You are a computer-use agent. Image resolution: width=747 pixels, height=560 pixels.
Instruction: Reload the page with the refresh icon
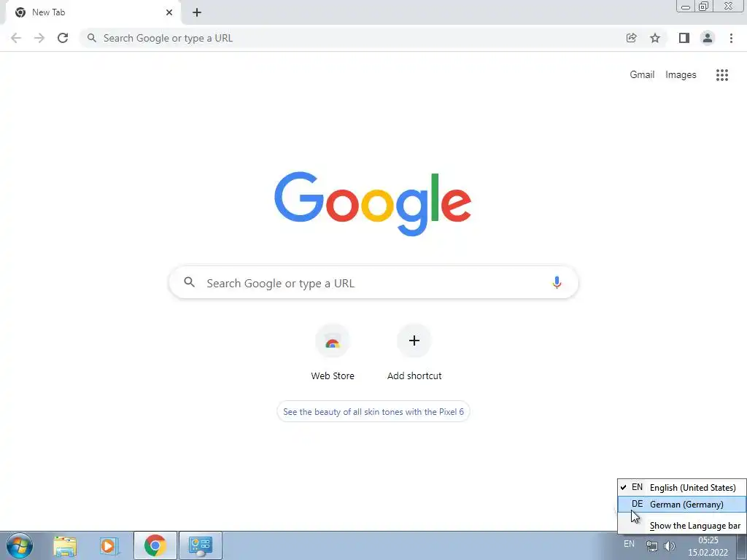tap(63, 38)
